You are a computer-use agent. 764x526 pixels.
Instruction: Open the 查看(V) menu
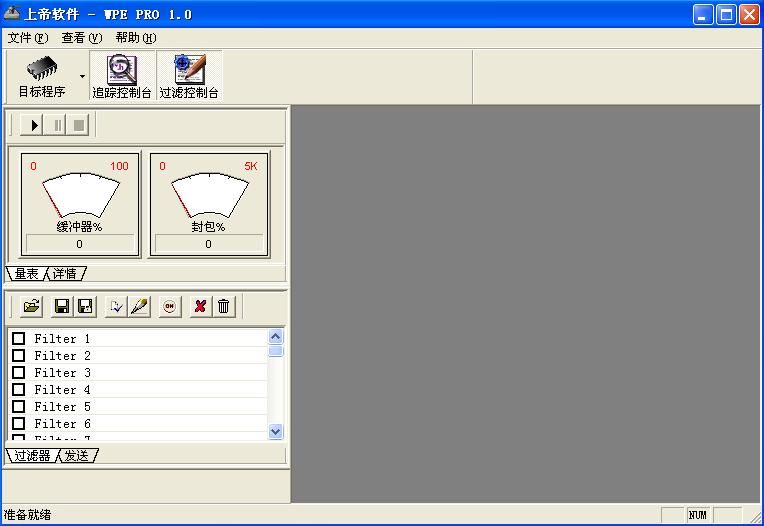click(x=81, y=38)
